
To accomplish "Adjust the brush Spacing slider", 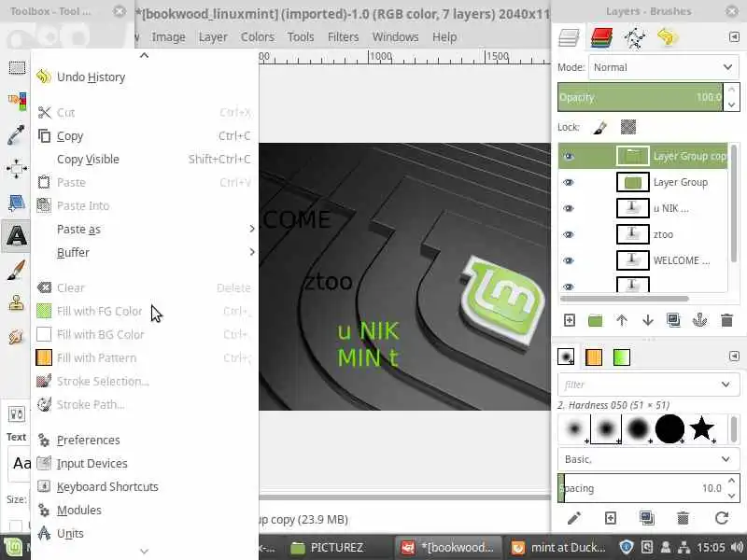I will (641, 488).
